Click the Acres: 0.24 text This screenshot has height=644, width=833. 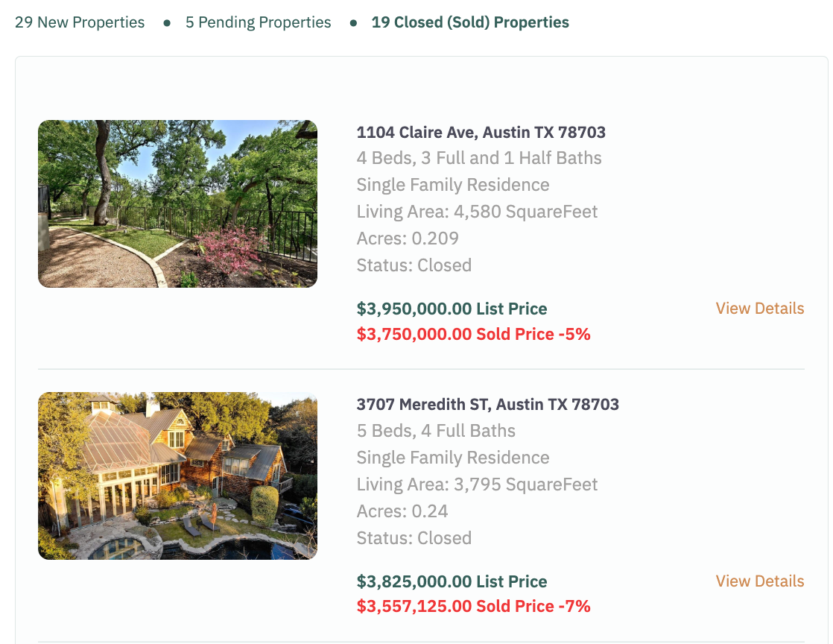click(x=402, y=511)
